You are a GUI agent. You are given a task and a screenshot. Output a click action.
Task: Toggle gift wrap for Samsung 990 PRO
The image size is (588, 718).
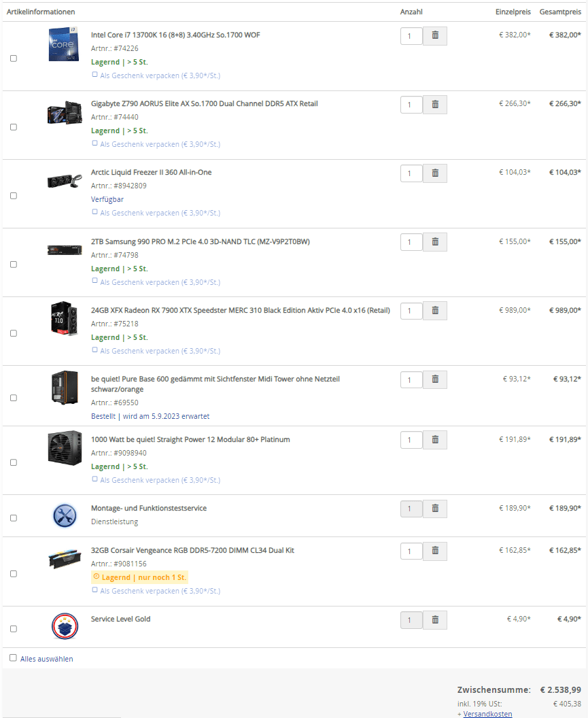point(94,281)
